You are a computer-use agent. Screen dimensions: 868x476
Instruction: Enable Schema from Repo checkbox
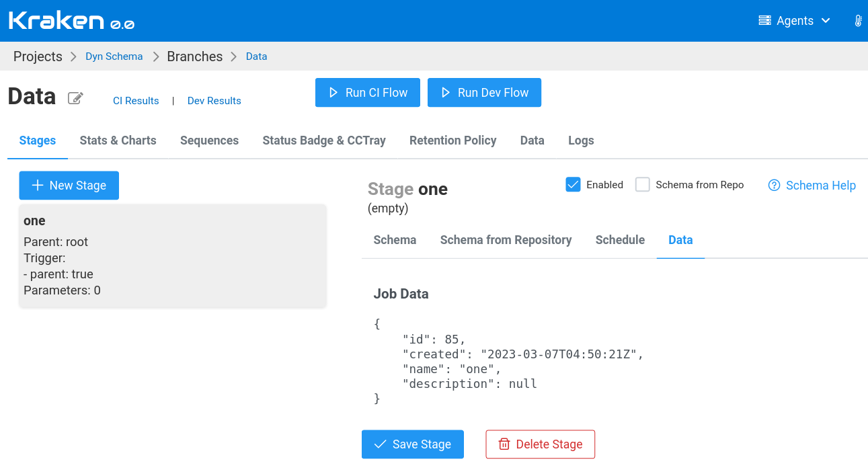(643, 184)
